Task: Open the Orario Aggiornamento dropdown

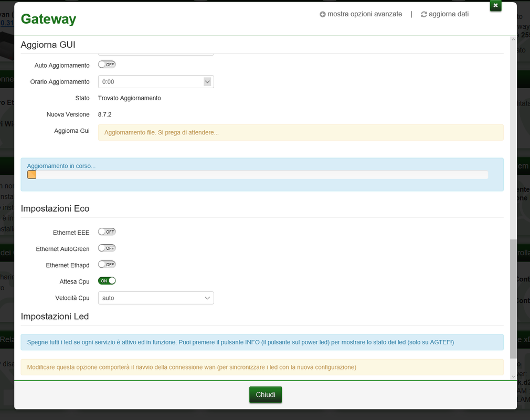Action: pos(156,82)
